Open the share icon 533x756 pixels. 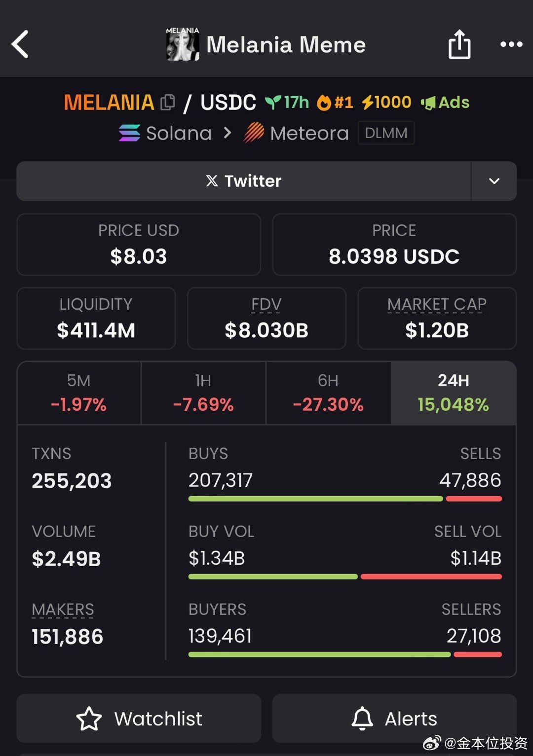pos(459,44)
